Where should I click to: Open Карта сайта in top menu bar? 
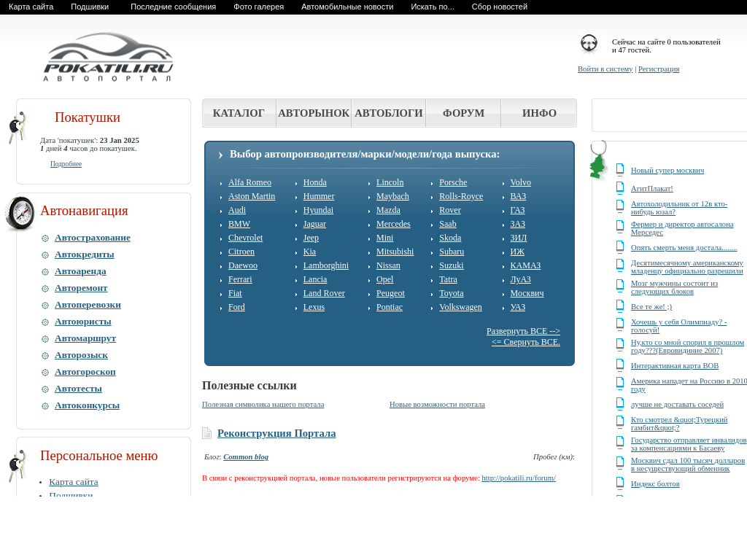tap(31, 7)
